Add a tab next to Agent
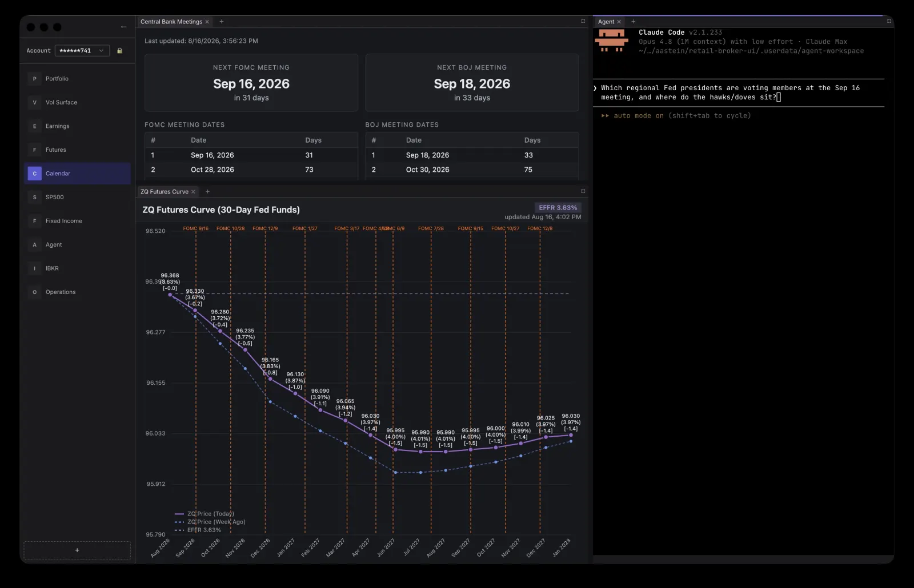 click(x=633, y=22)
